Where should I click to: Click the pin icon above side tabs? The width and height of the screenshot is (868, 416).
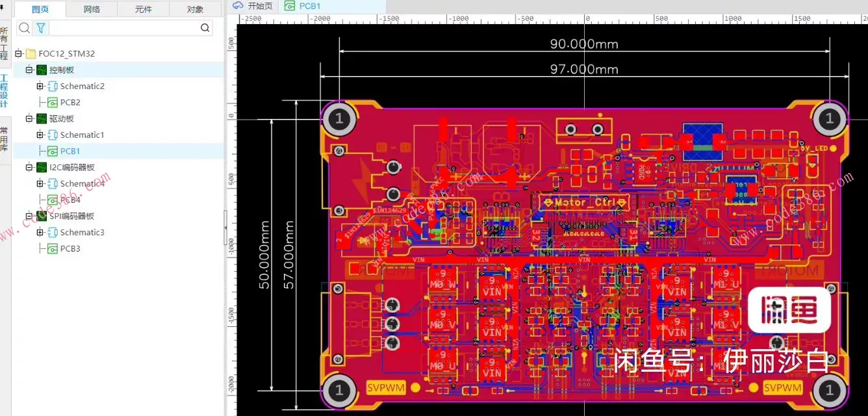2,8
